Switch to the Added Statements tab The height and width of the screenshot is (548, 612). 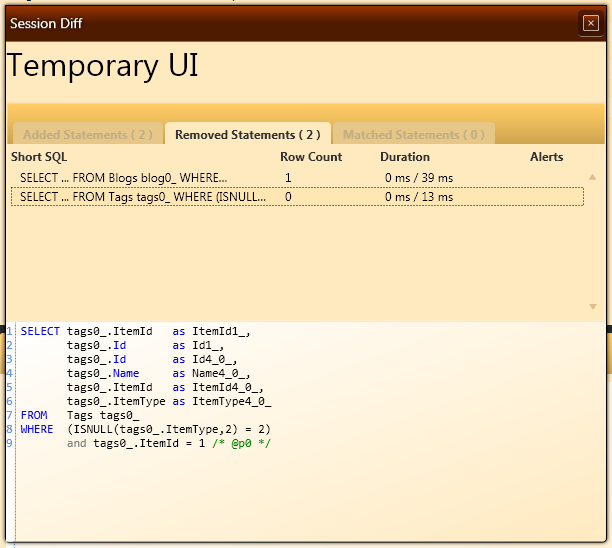(x=88, y=135)
